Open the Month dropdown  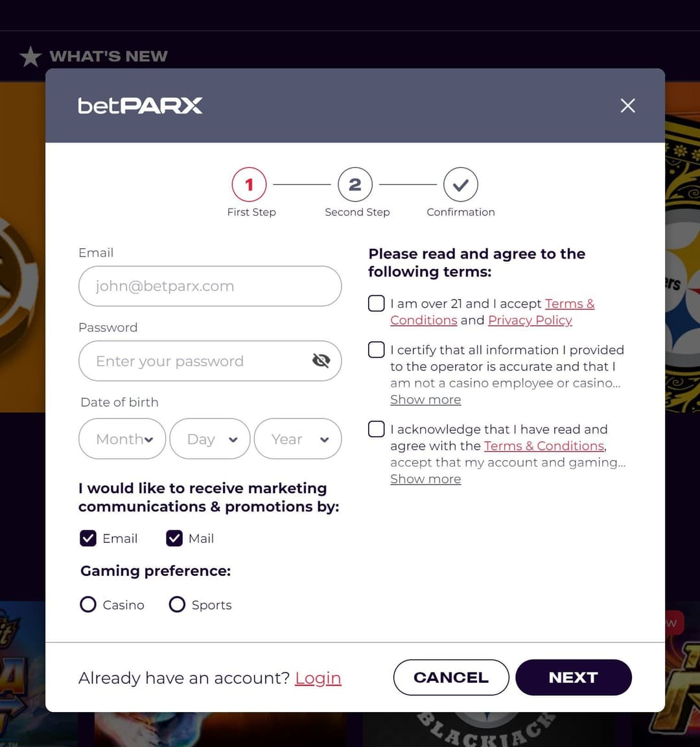tap(122, 439)
